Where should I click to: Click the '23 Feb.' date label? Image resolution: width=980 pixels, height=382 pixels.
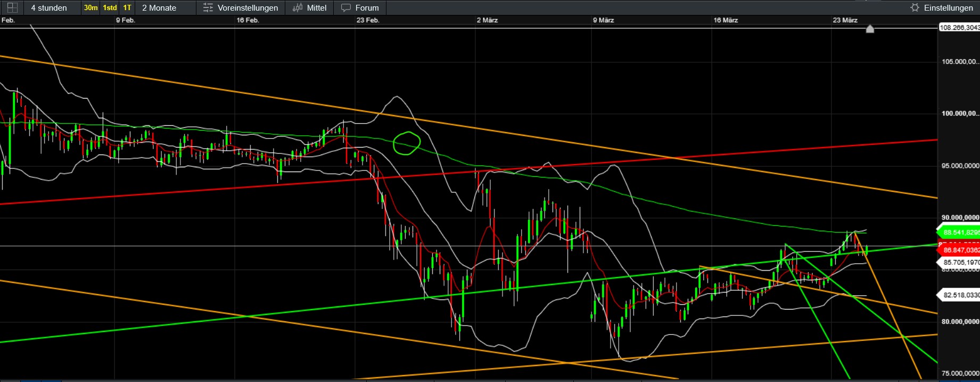point(368,20)
